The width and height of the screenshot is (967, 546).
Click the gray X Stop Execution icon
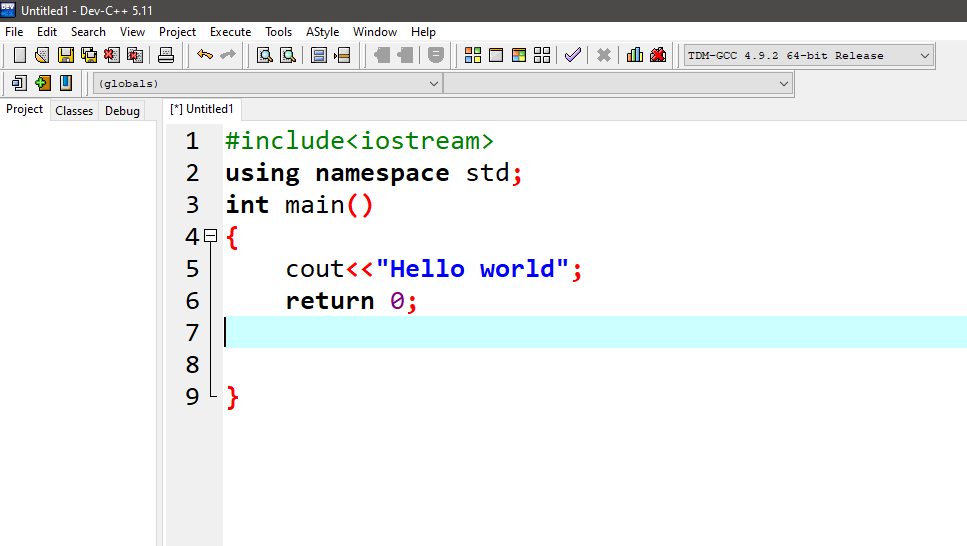(604, 56)
